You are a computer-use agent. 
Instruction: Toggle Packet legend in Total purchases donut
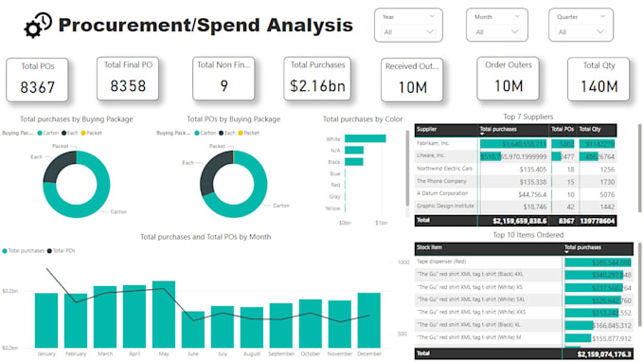91,133
